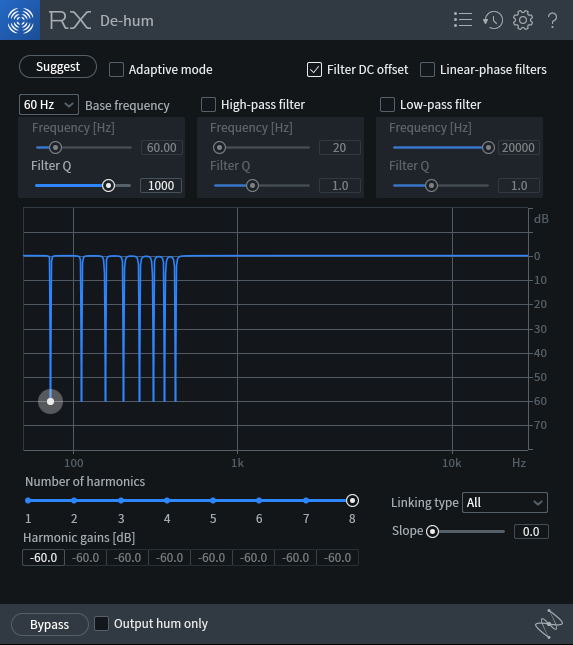This screenshot has height=645, width=573.
Task: Open the preset list icon
Action: (x=463, y=20)
